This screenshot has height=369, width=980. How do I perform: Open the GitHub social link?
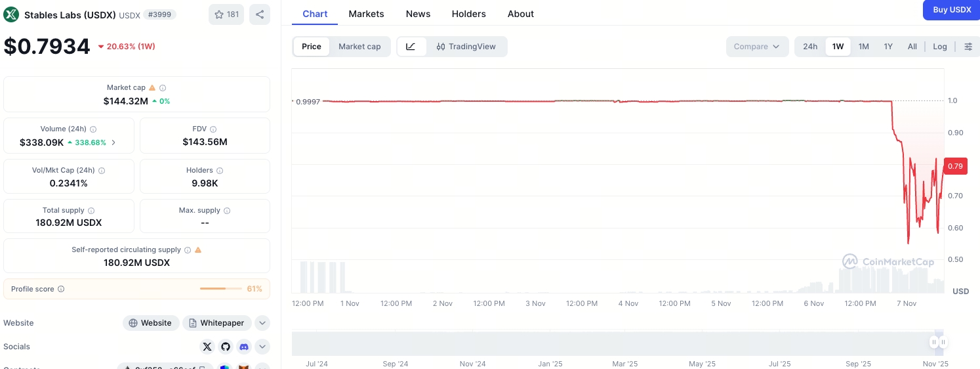point(226,347)
